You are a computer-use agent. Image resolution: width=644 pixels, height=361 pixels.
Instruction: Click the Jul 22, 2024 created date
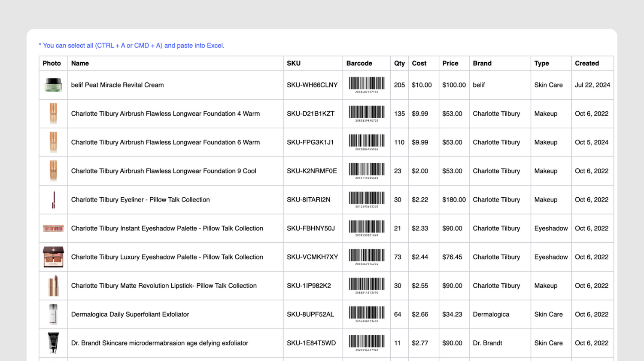tap(592, 85)
